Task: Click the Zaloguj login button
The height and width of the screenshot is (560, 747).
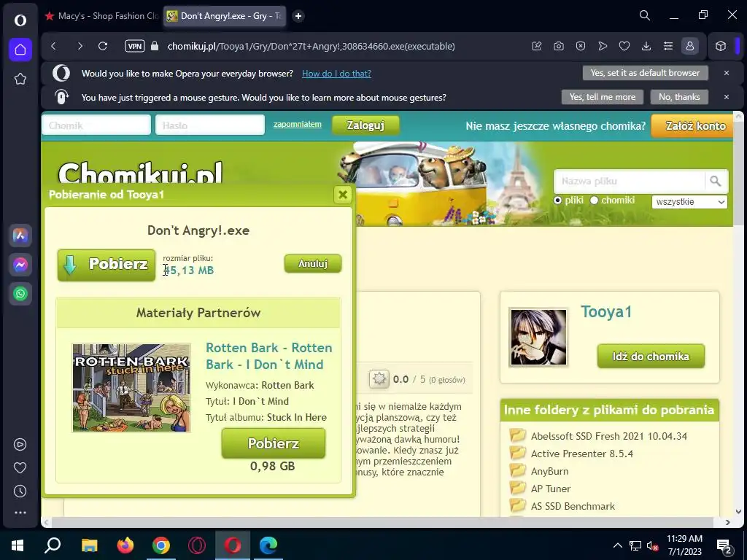Action: [365, 125]
